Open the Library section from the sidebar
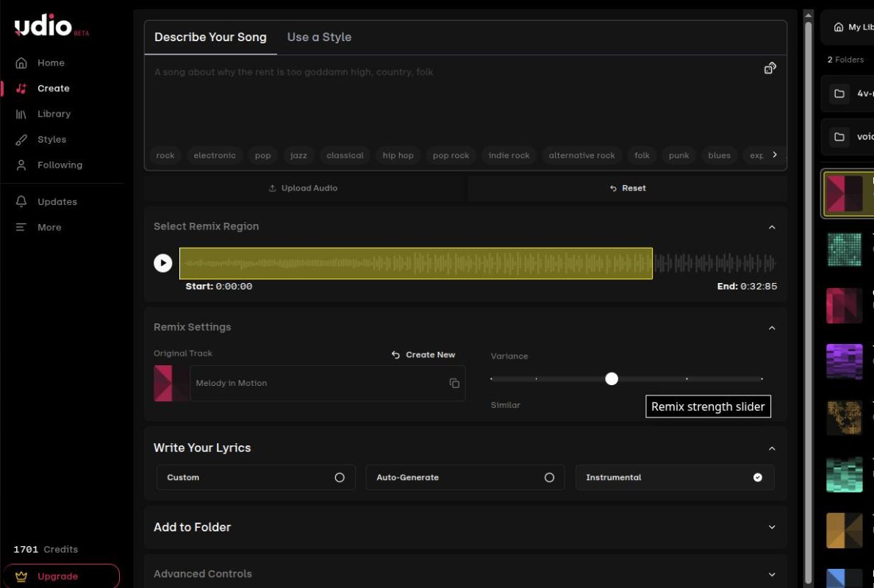This screenshot has height=588, width=874. pos(54,113)
